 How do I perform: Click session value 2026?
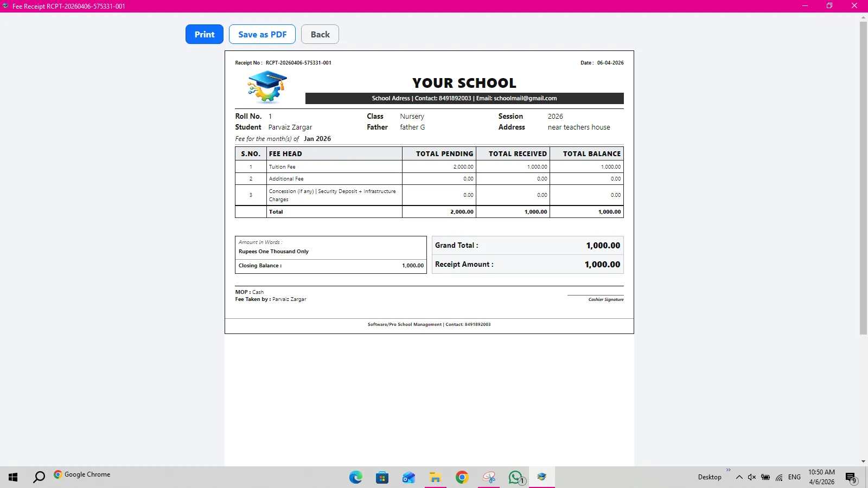(x=555, y=117)
